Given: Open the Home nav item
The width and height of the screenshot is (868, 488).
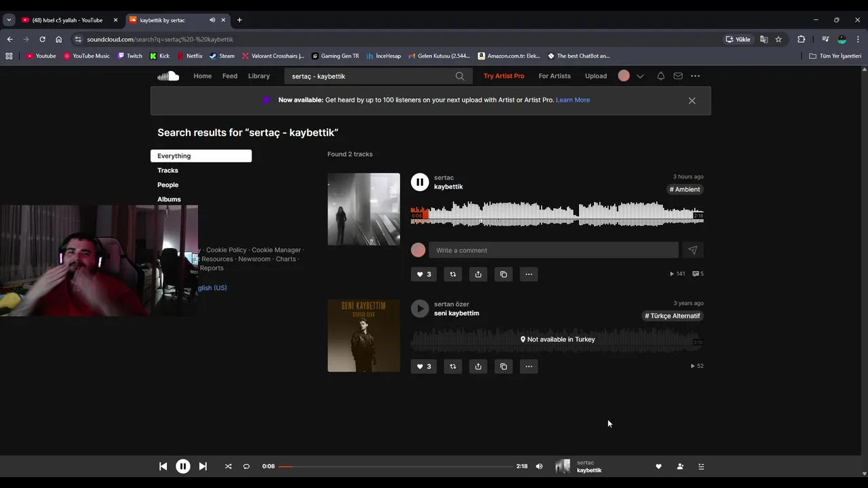Looking at the screenshot, I should (x=202, y=76).
